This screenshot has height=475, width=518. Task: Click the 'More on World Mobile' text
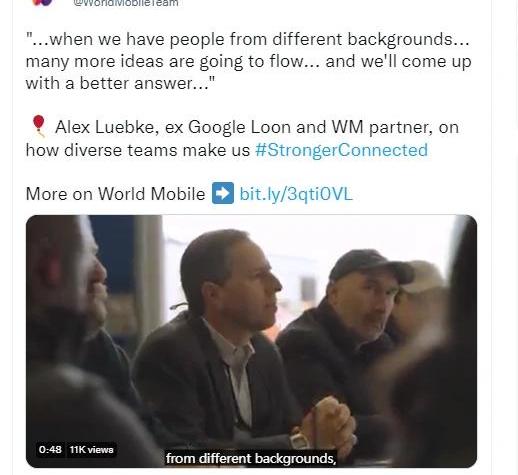115,194
